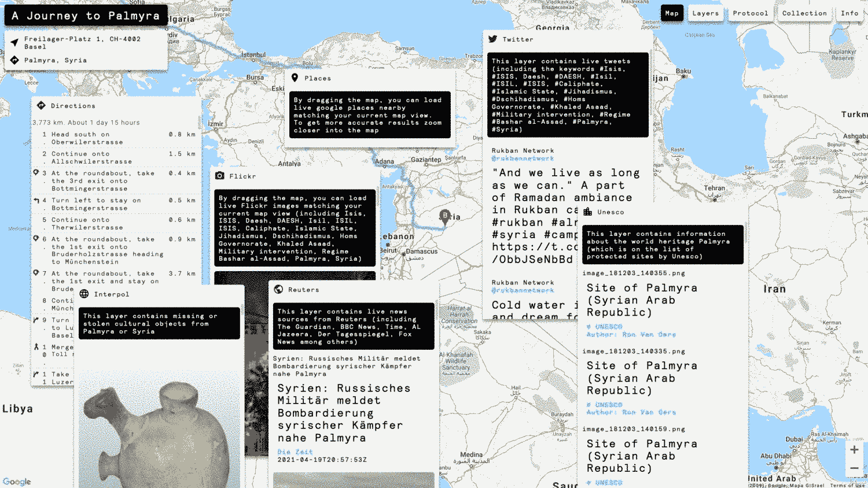
Task: Click the Interpol globe icon
Action: (x=84, y=294)
